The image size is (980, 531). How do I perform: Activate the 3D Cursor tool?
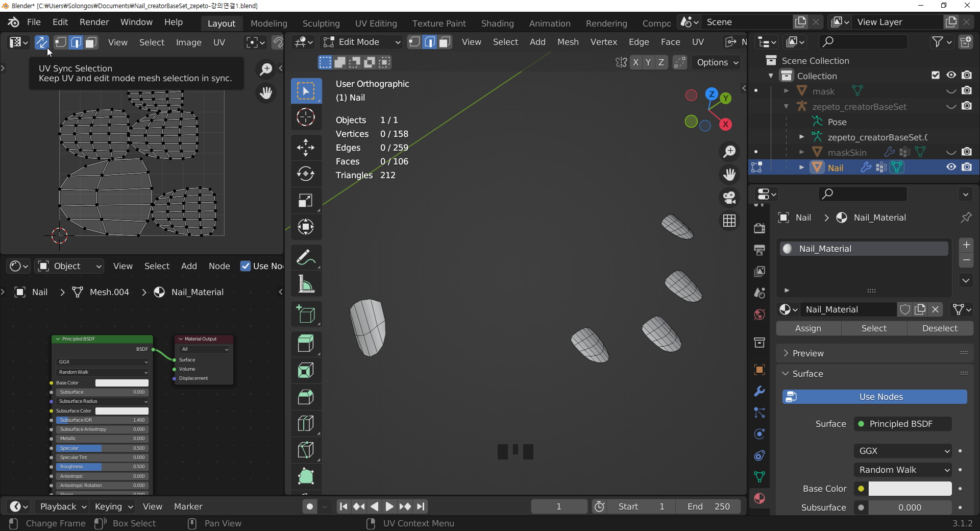[306, 117]
